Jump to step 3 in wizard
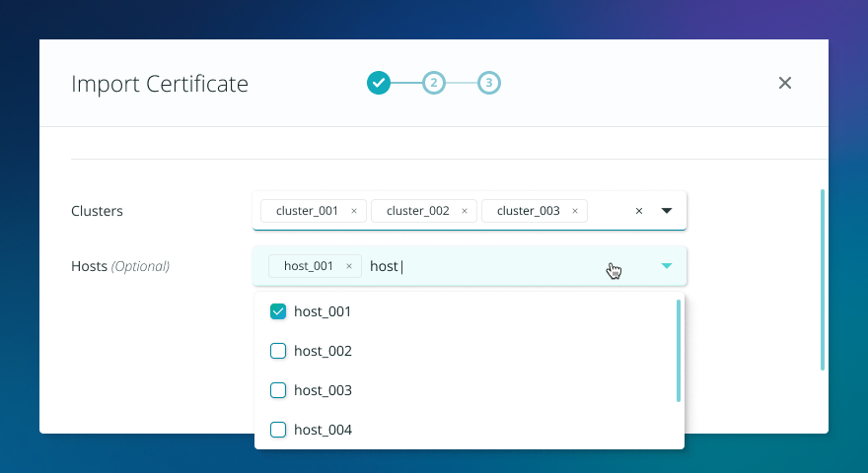 coord(489,83)
